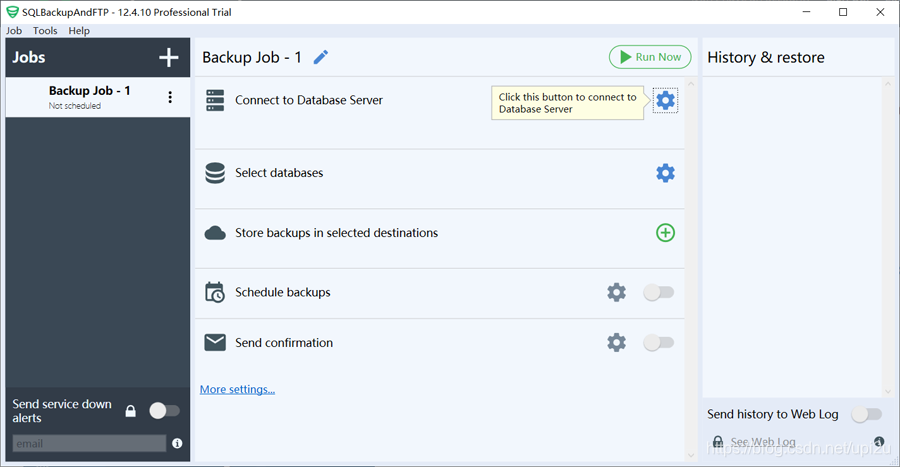Click the Schedule backups calendar icon
Screen dimensions: 900x467
click(215, 292)
